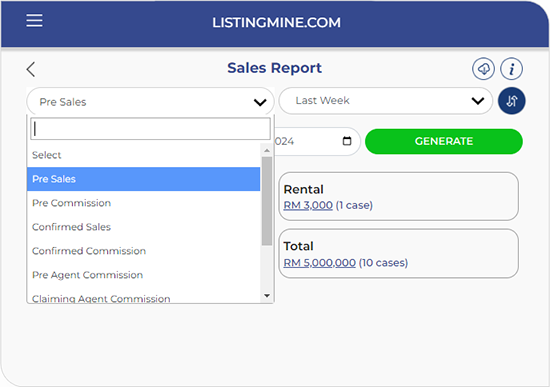Screen dimensions: 550x387
Task: Expand the Last Week period dropdown
Action: [386, 101]
